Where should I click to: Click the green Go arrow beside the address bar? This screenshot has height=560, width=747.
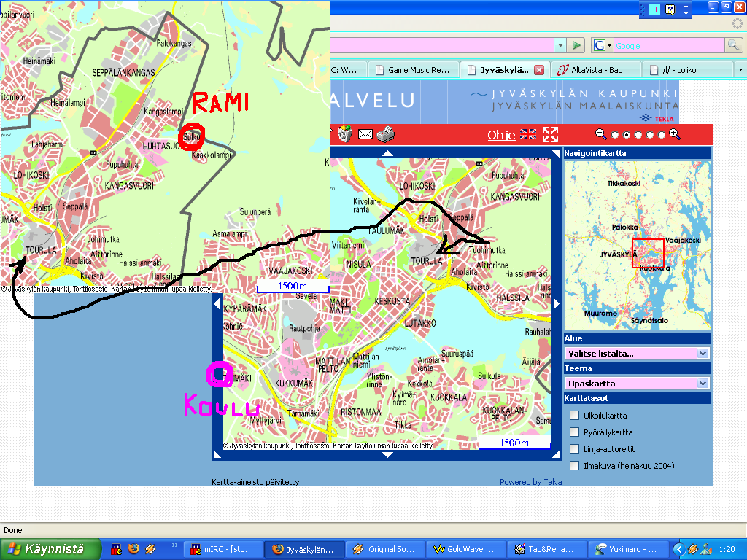coord(576,45)
